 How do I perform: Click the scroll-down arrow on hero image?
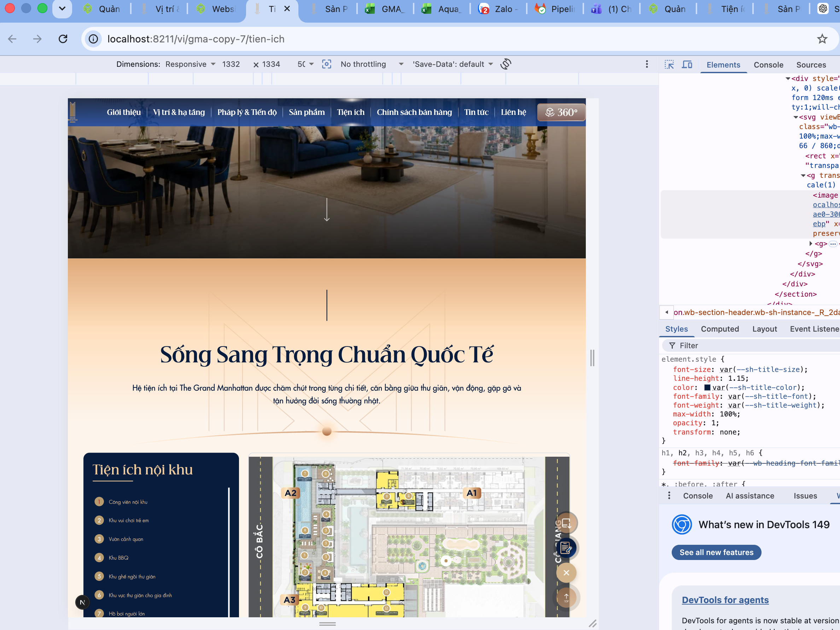(327, 210)
